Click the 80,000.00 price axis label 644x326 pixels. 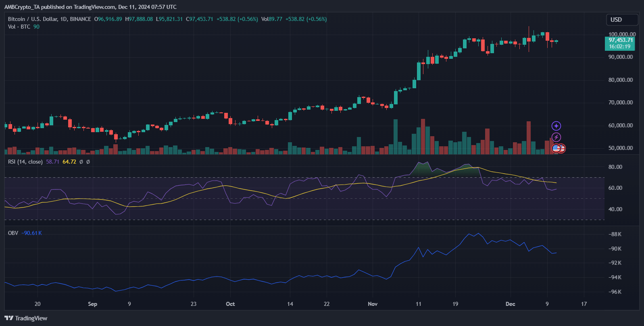coord(621,80)
